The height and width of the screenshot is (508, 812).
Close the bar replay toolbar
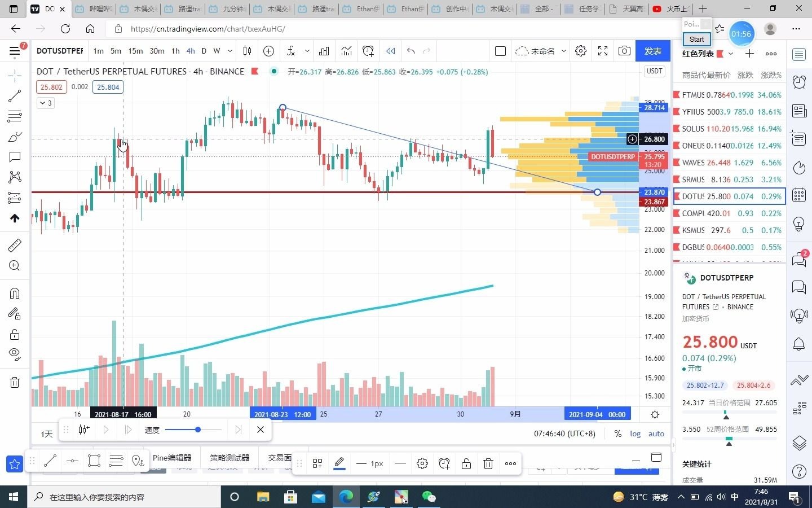(x=261, y=430)
